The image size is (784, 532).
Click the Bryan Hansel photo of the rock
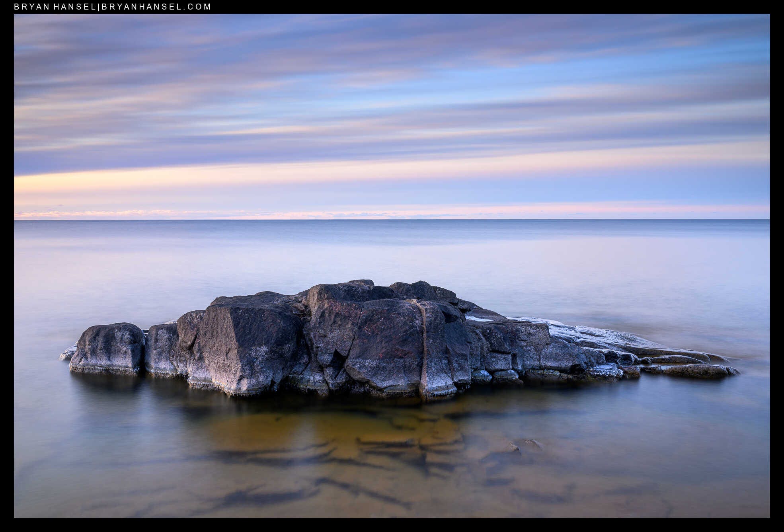[x=392, y=266]
